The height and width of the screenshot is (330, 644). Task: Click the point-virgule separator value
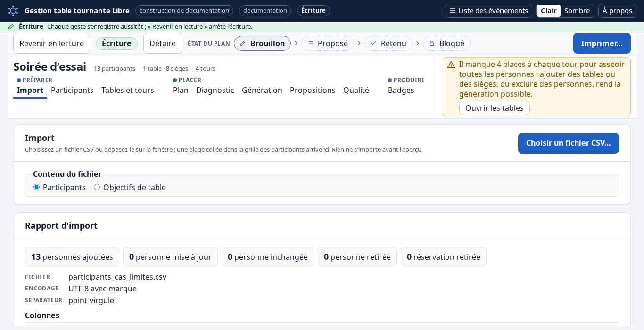[x=91, y=300]
